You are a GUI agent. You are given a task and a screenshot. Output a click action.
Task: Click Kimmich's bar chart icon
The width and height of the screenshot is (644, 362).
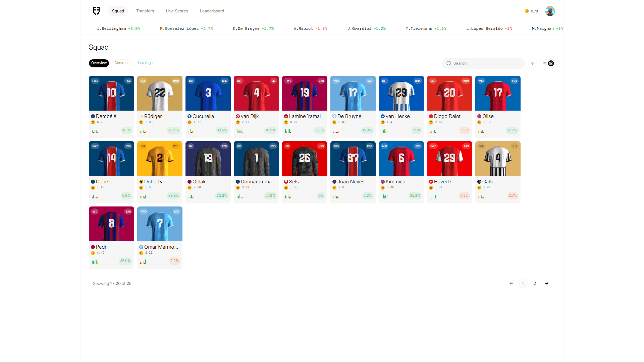[x=384, y=196]
